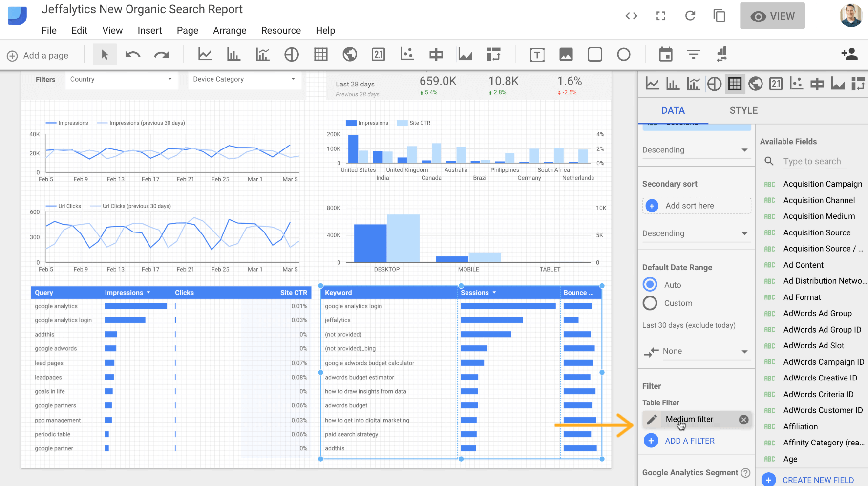The width and height of the screenshot is (868, 486).
Task: Open Google Analytics Segment help icon
Action: tap(745, 473)
